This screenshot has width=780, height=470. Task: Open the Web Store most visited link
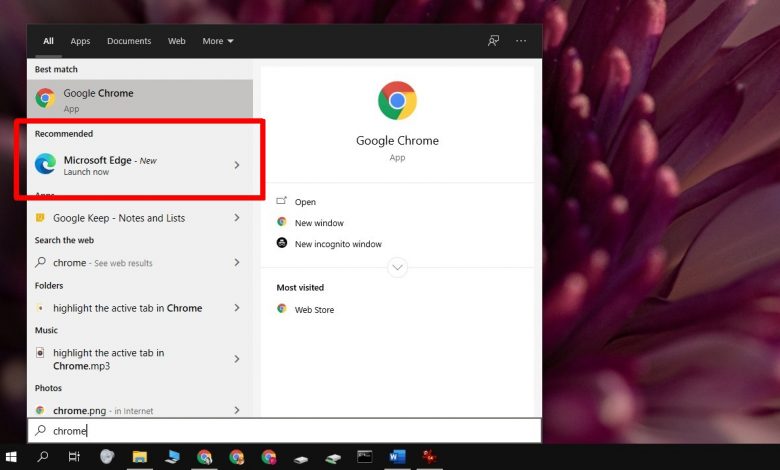pos(314,309)
